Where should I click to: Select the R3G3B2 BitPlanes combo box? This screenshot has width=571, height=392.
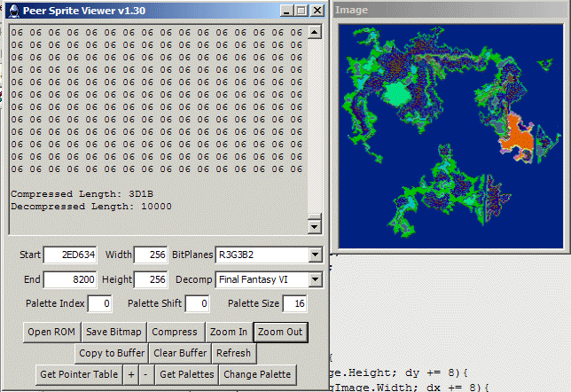pyautogui.click(x=269, y=255)
